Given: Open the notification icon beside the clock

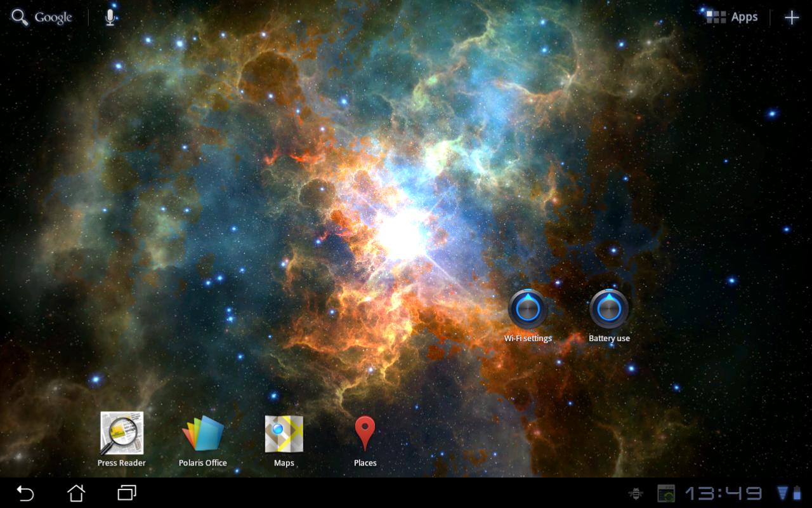Looking at the screenshot, I should click(x=666, y=493).
